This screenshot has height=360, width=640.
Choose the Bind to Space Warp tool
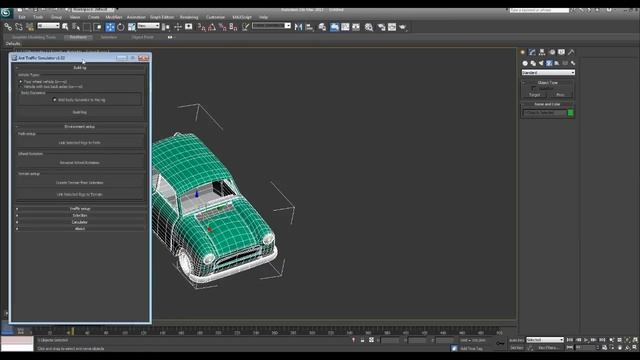(x=30, y=27)
